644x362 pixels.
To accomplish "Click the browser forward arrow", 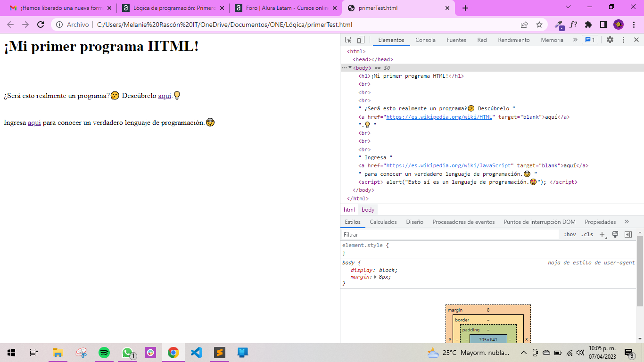I will pyautogui.click(x=25, y=25).
